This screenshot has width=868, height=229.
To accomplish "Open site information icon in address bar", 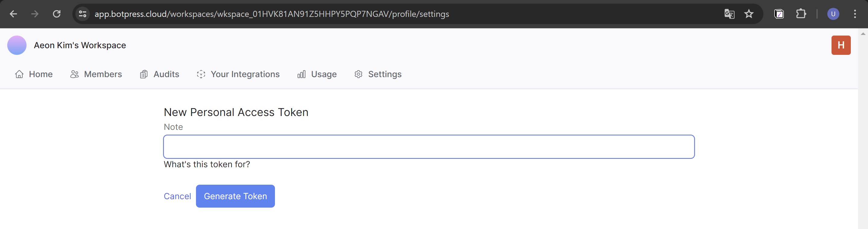I will tap(83, 14).
